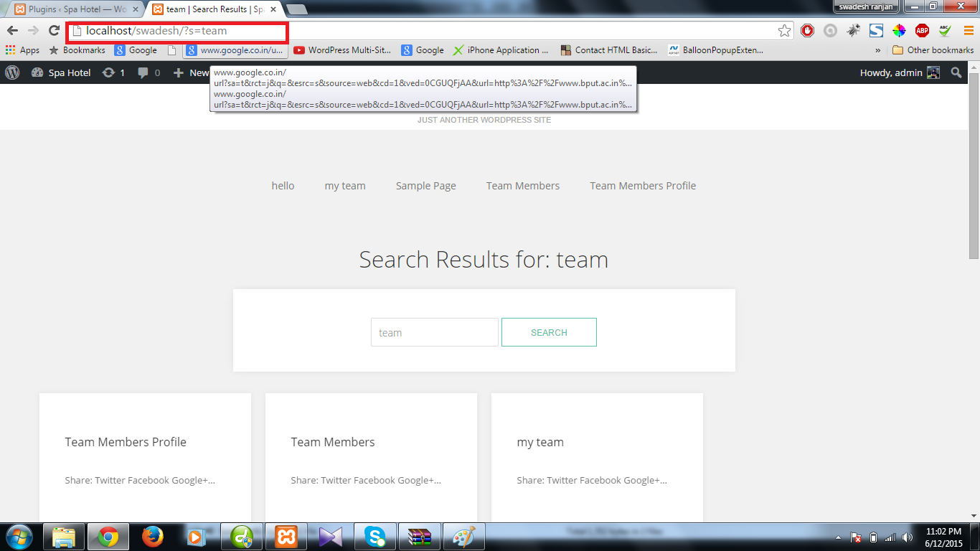Open a new browser tab
The image size is (980, 551).
[296, 9]
